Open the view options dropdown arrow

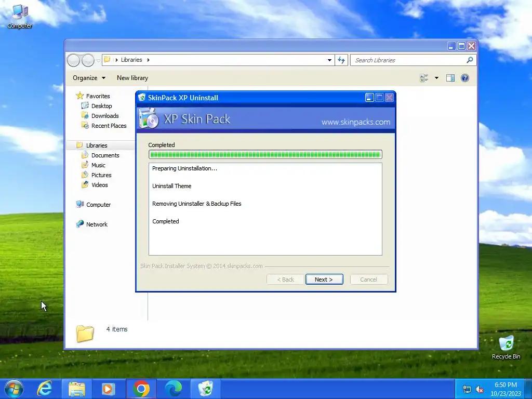coord(436,78)
